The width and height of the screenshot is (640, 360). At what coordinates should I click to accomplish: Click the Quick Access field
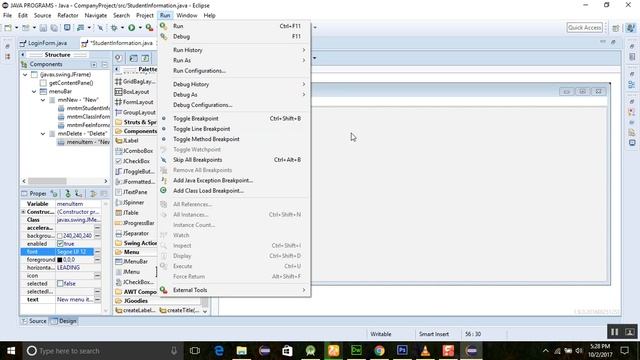click(x=584, y=27)
